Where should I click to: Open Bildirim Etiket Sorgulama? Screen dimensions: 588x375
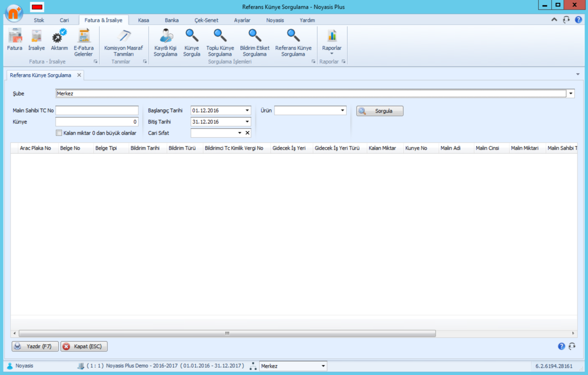254,43
